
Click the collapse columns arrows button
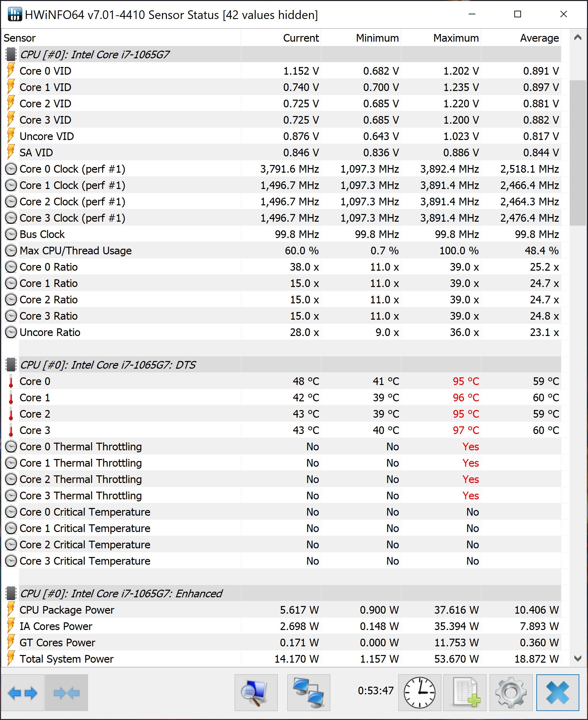66,693
